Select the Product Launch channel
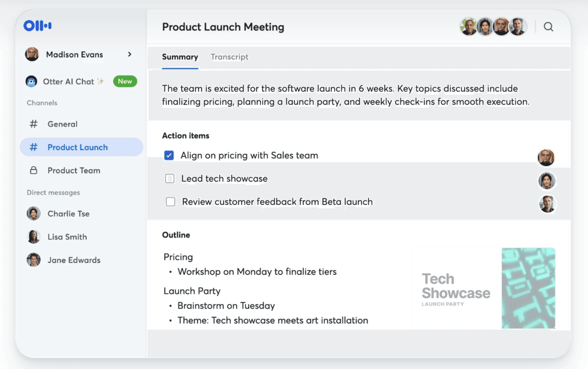Image resolution: width=588 pixels, height=369 pixels. (81, 147)
